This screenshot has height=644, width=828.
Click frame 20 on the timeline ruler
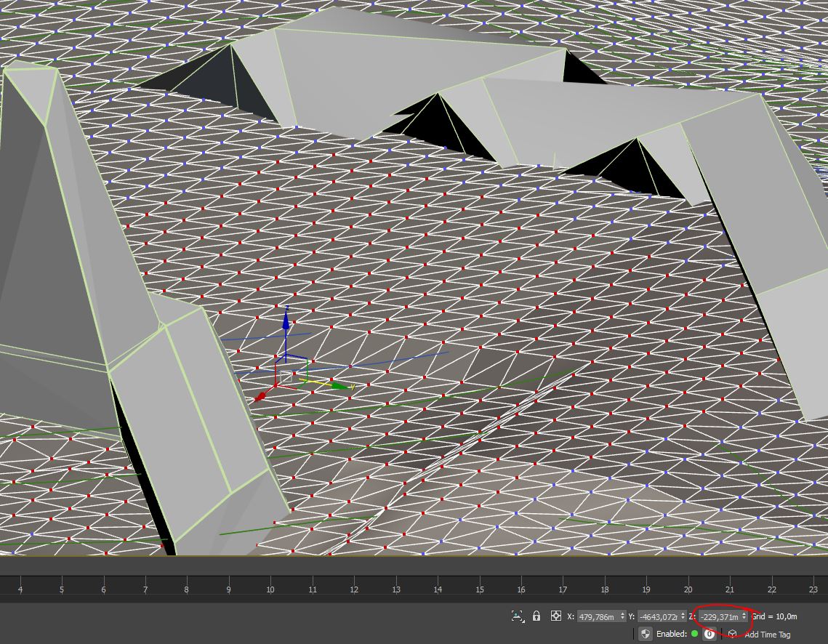tap(688, 589)
